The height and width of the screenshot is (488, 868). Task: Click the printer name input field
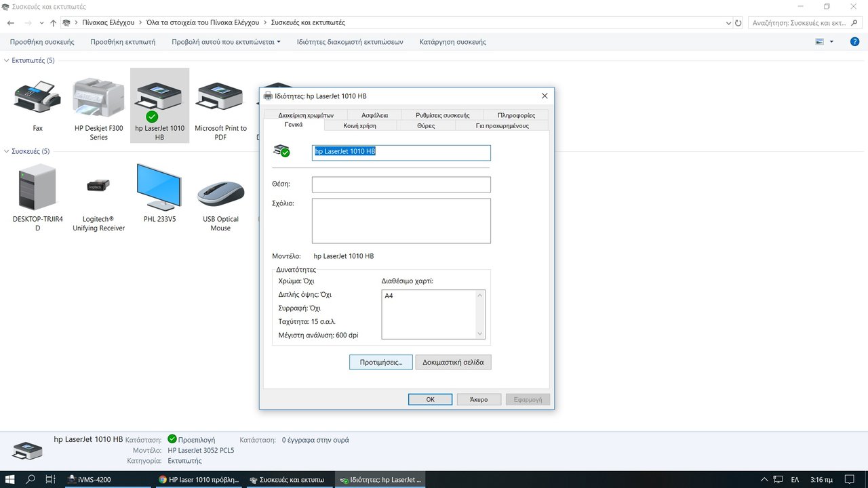(x=401, y=152)
